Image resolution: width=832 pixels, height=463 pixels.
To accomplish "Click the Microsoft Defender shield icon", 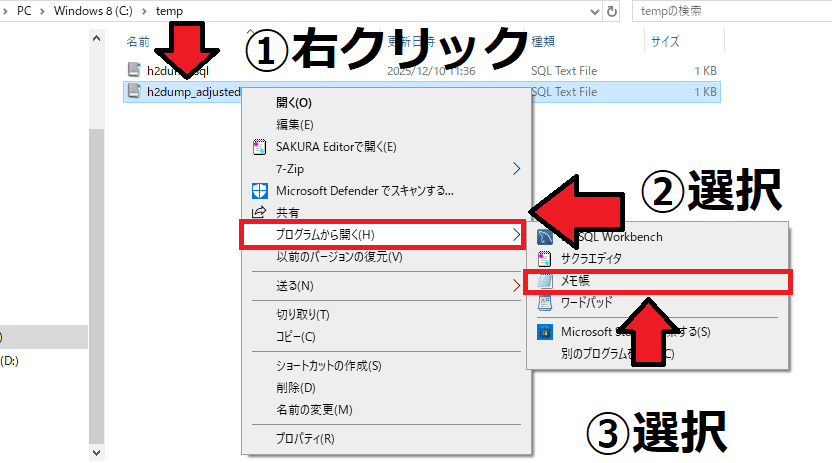I will click(x=260, y=190).
